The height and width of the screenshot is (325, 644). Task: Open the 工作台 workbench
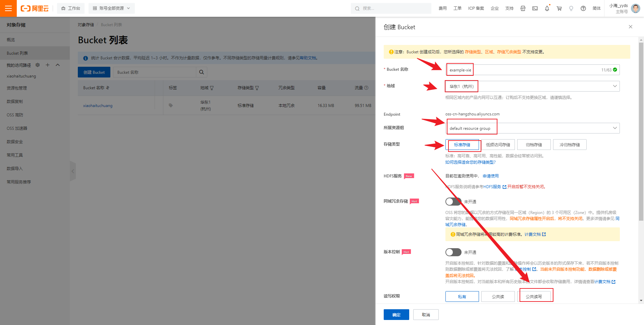pos(71,8)
